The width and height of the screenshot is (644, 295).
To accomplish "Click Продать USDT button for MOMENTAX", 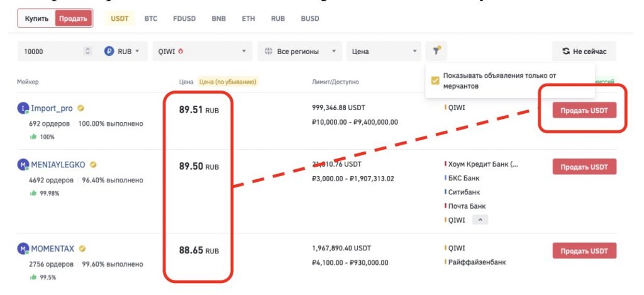I will point(584,250).
